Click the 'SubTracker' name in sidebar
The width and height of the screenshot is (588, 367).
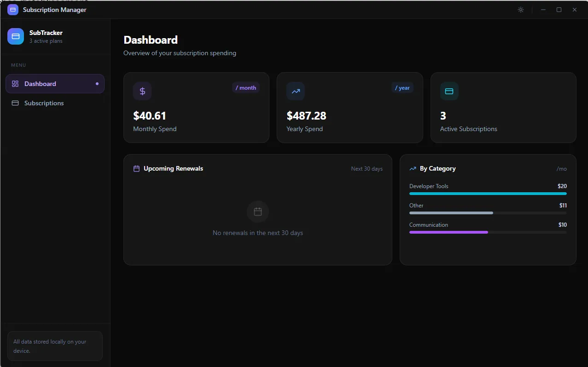pos(46,33)
